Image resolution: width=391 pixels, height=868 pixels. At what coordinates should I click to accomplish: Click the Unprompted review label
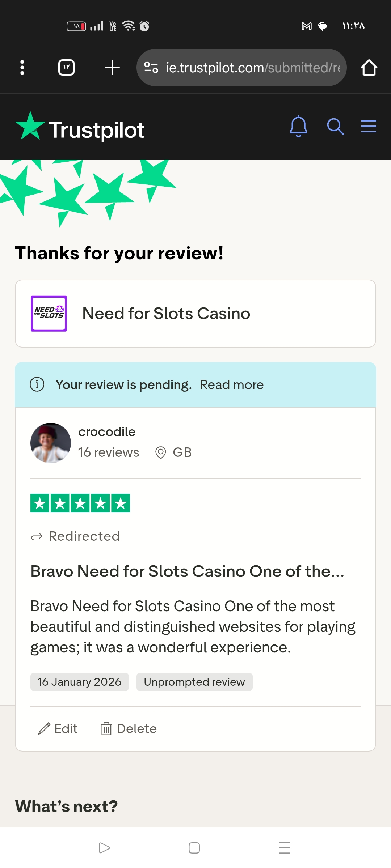tap(194, 682)
